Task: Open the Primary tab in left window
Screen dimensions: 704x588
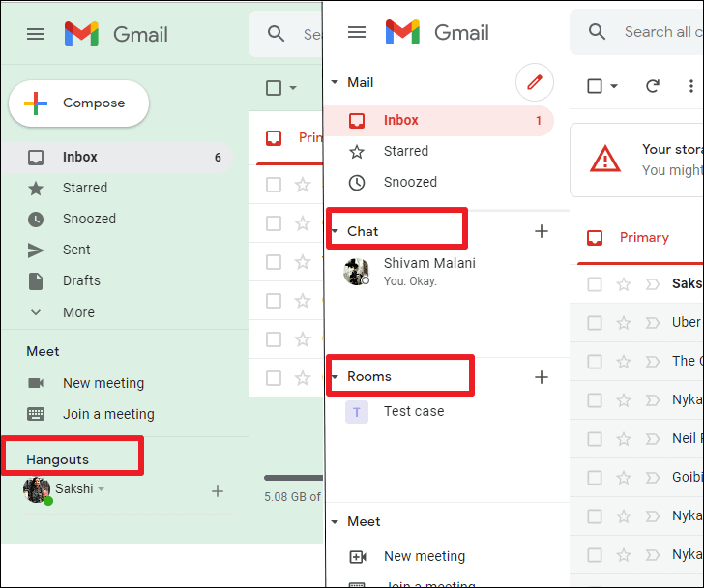Action: [x=289, y=137]
